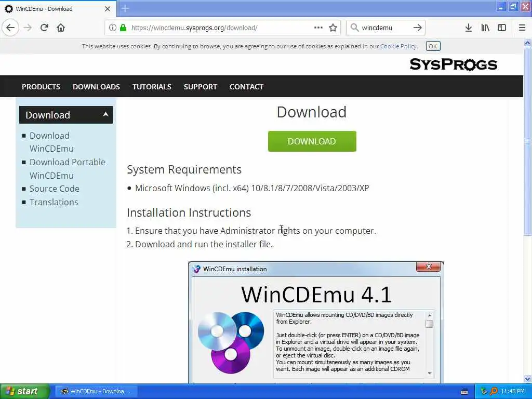This screenshot has width=532, height=399.
Task: Click the browser forward arrow
Action: tap(28, 28)
